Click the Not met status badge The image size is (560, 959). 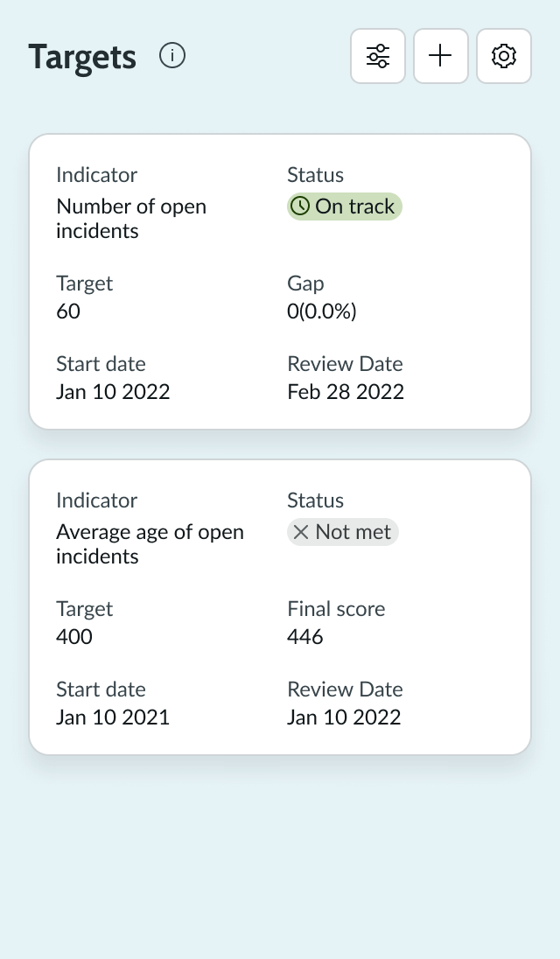coord(342,532)
